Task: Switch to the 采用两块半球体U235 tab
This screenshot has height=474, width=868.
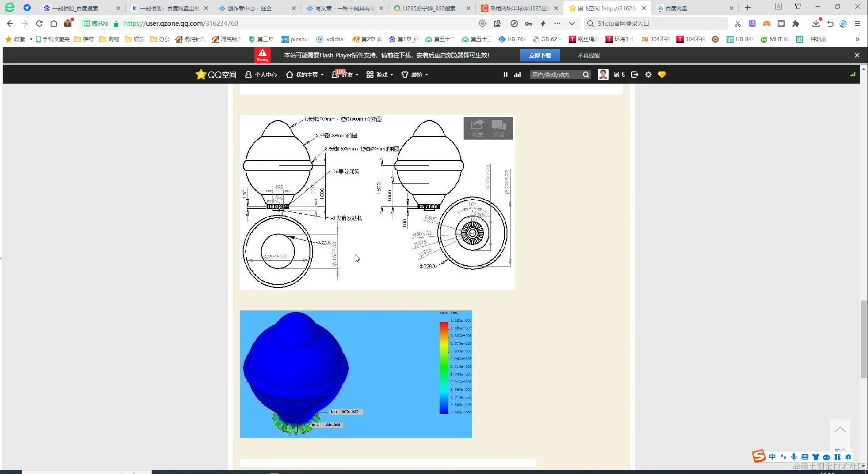Action: click(x=521, y=8)
